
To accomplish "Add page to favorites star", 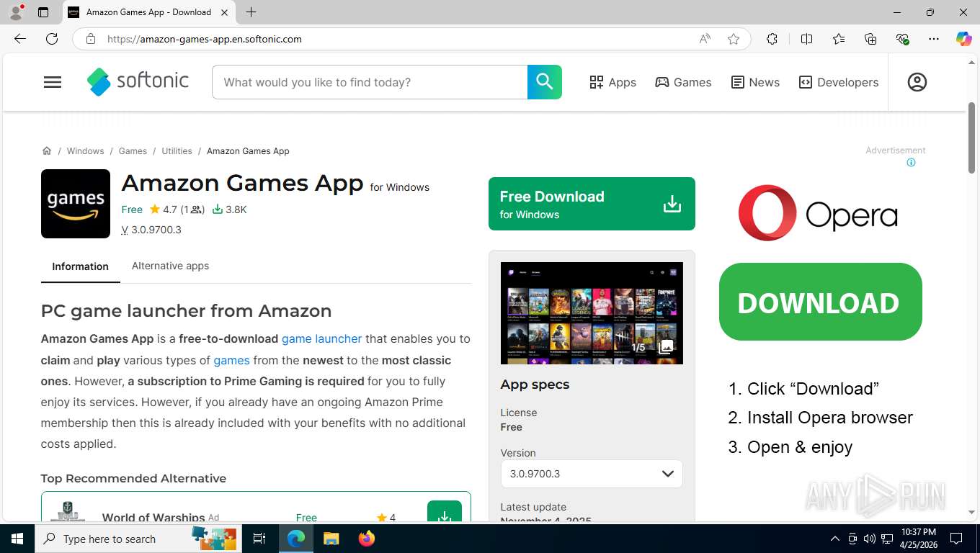I will pyautogui.click(x=734, y=39).
